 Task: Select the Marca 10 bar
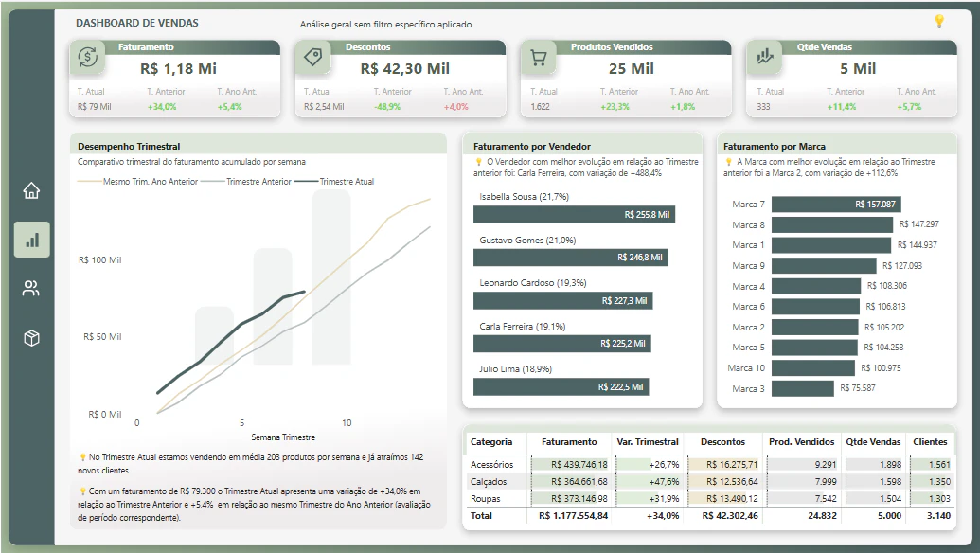pos(813,368)
